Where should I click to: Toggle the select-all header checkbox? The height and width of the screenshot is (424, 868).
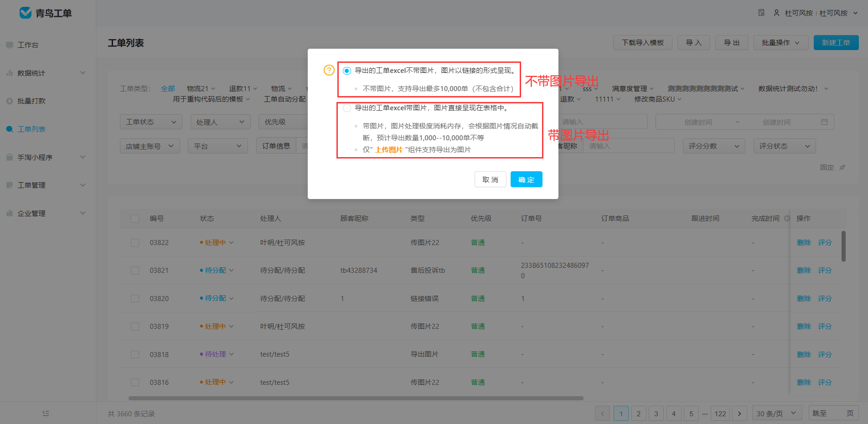[x=135, y=219]
